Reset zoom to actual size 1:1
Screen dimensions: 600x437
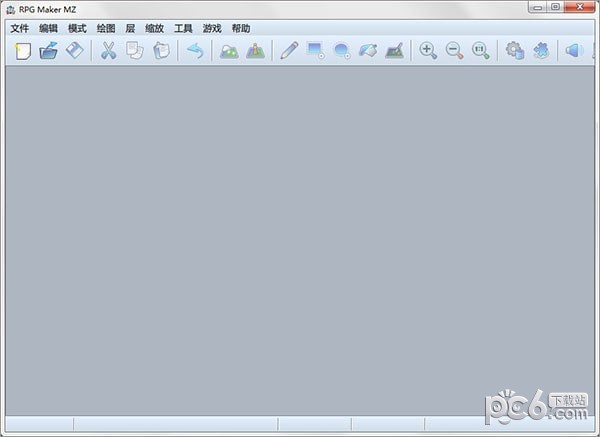click(481, 51)
